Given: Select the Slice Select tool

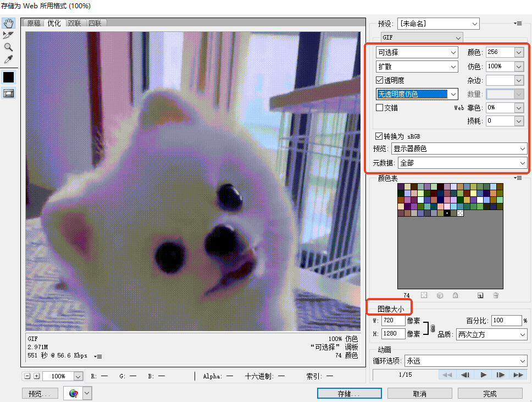Looking at the screenshot, I should pyautogui.click(x=8, y=35).
